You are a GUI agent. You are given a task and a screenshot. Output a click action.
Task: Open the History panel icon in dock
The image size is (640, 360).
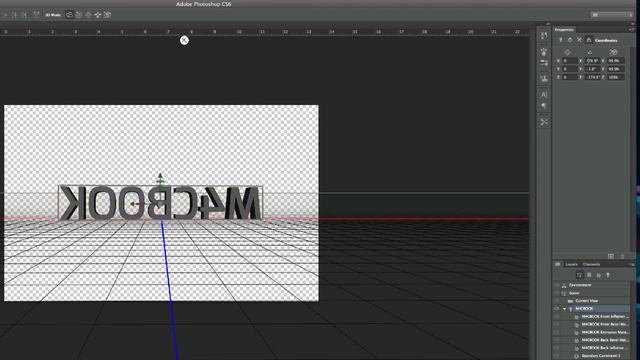[544, 36]
